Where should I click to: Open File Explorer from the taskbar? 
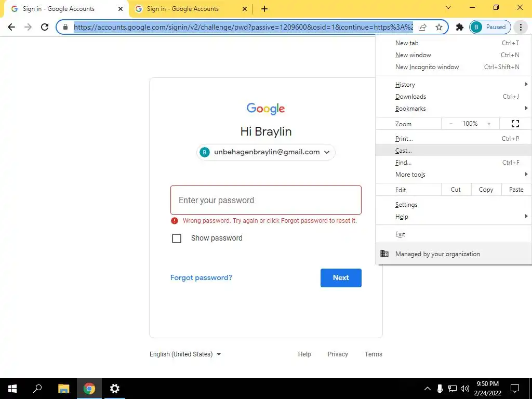point(63,389)
